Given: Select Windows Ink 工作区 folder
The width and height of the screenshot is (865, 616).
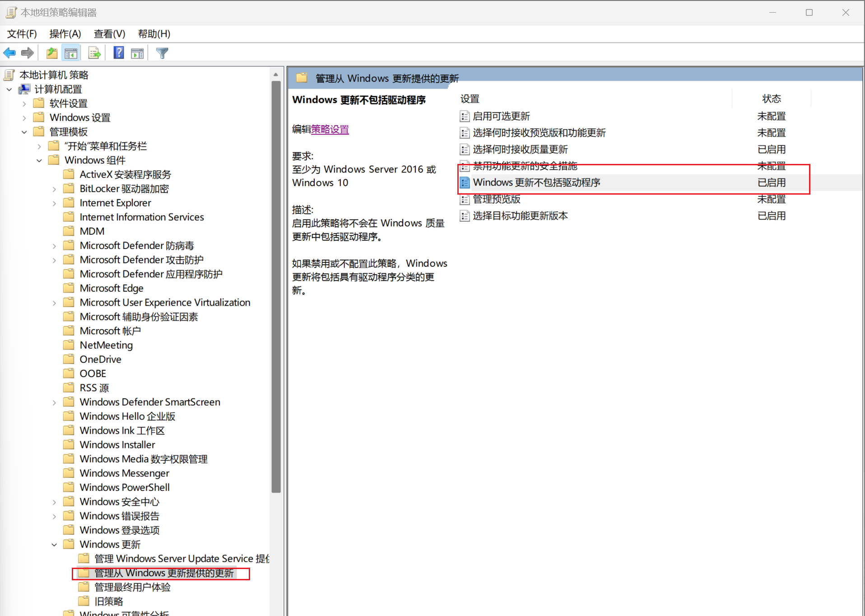Looking at the screenshot, I should [122, 431].
